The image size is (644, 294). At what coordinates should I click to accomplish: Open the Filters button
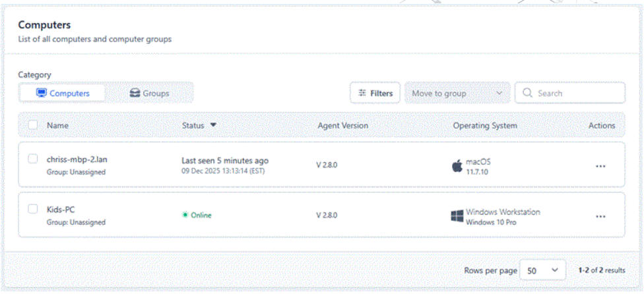tap(375, 94)
